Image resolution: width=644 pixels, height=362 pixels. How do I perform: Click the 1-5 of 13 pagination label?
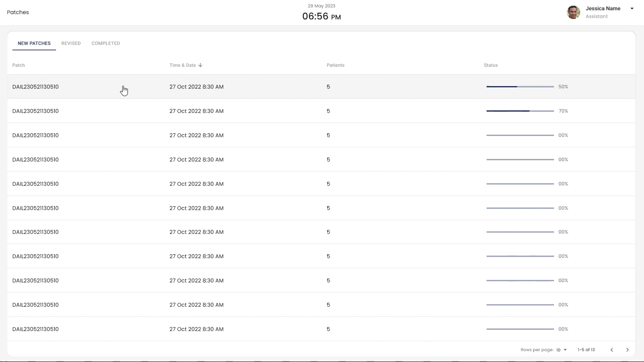586,350
